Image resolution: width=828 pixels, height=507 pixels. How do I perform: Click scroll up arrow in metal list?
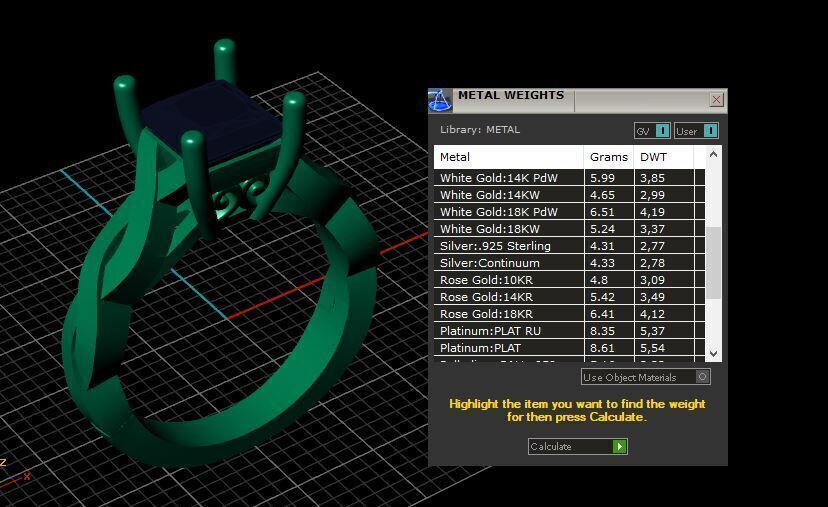[x=713, y=154]
